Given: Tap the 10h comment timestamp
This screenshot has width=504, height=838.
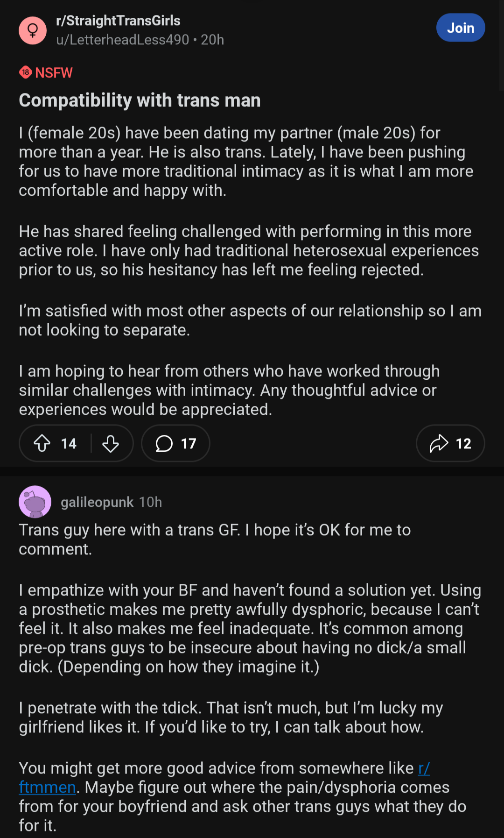Looking at the screenshot, I should [x=150, y=502].
